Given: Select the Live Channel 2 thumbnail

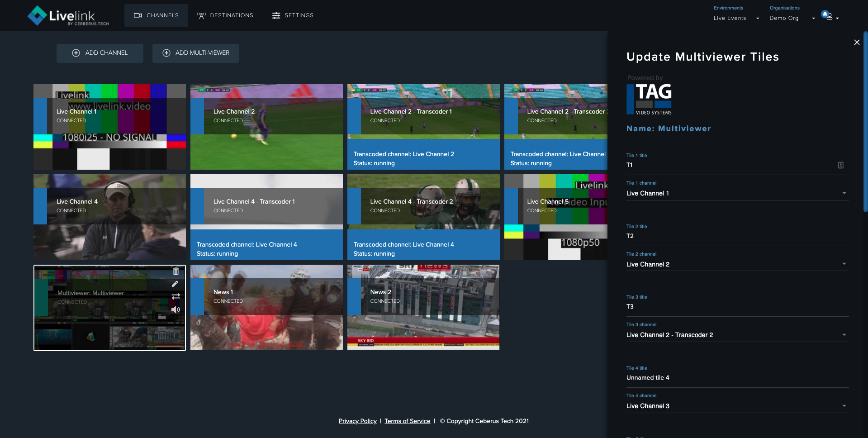Looking at the screenshot, I should [x=266, y=127].
